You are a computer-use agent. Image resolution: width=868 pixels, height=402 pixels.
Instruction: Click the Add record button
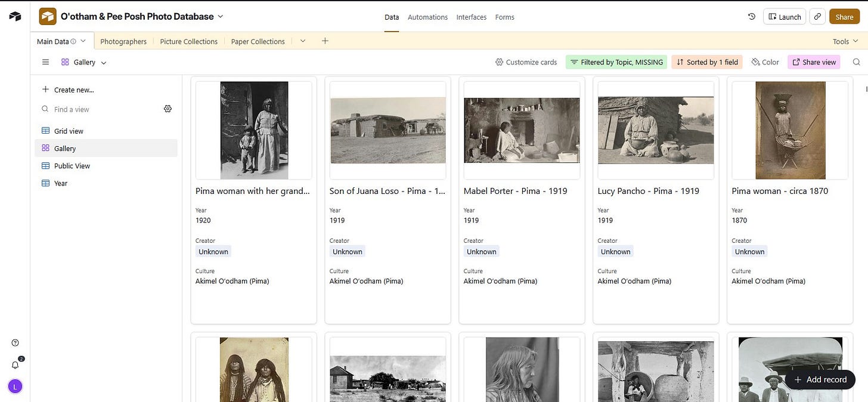pos(820,380)
